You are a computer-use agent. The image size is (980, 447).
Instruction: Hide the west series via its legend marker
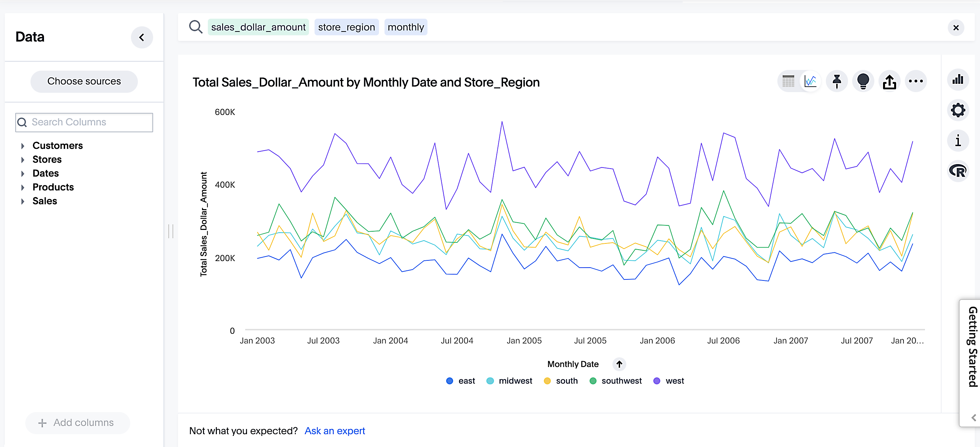pyautogui.click(x=656, y=381)
